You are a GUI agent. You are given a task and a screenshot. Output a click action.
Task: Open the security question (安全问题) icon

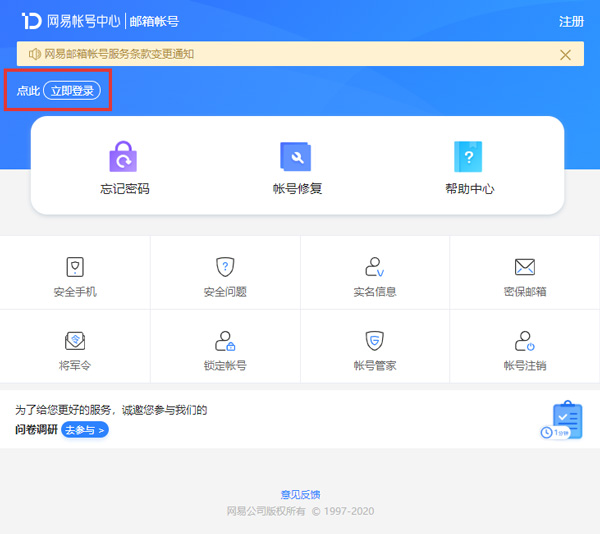pyautogui.click(x=225, y=266)
